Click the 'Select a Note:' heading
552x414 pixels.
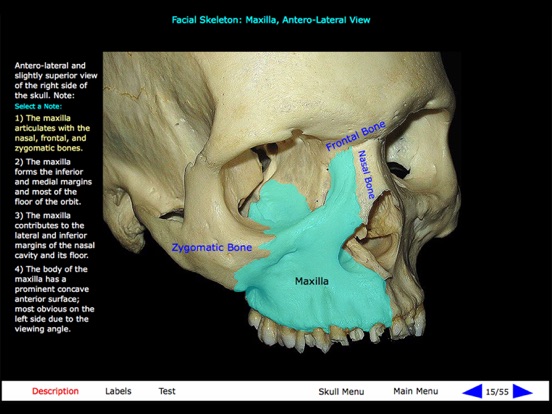point(38,106)
